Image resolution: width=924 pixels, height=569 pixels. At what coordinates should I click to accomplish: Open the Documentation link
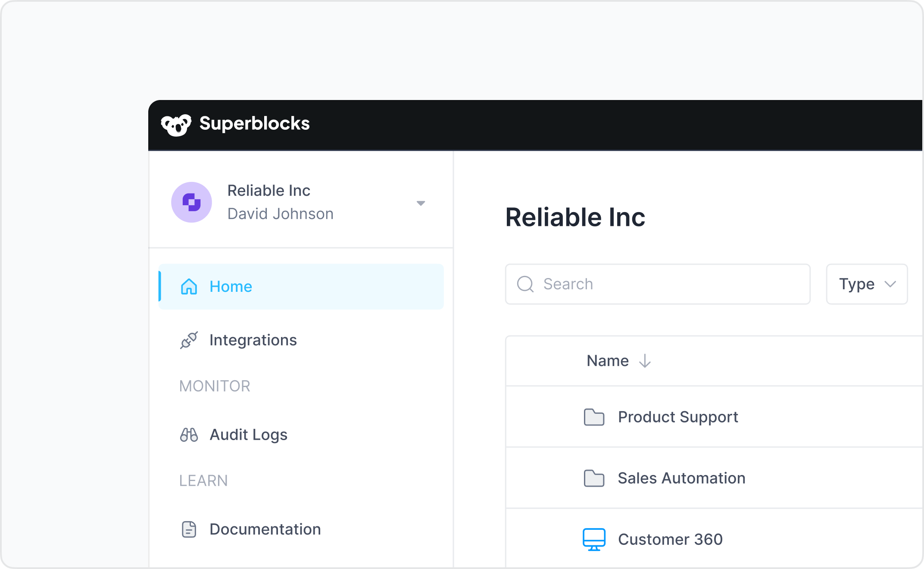click(265, 529)
